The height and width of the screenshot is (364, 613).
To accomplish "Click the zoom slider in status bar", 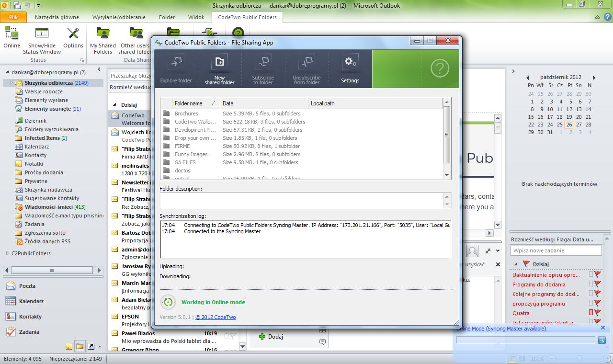I will [580, 358].
